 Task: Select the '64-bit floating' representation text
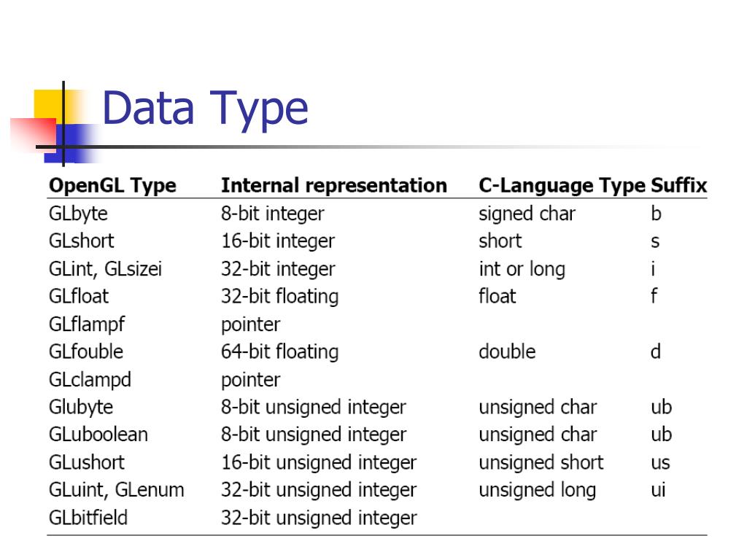click(x=280, y=352)
